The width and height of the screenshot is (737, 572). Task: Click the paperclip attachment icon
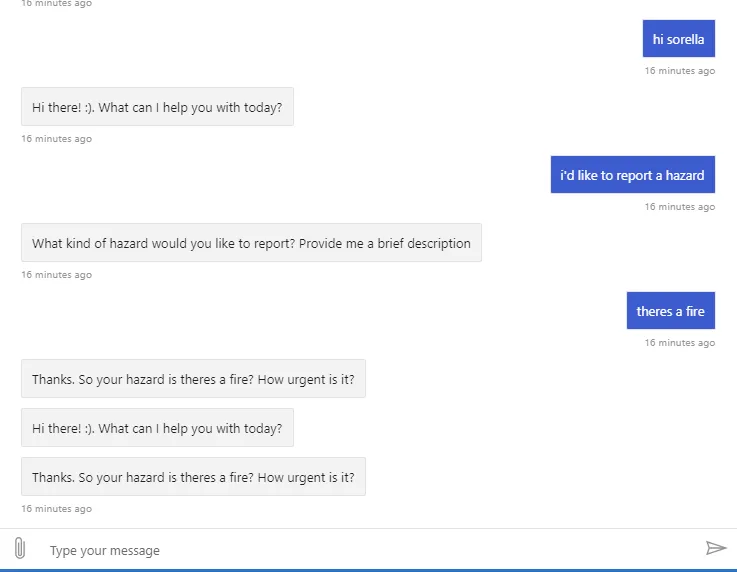(19, 548)
